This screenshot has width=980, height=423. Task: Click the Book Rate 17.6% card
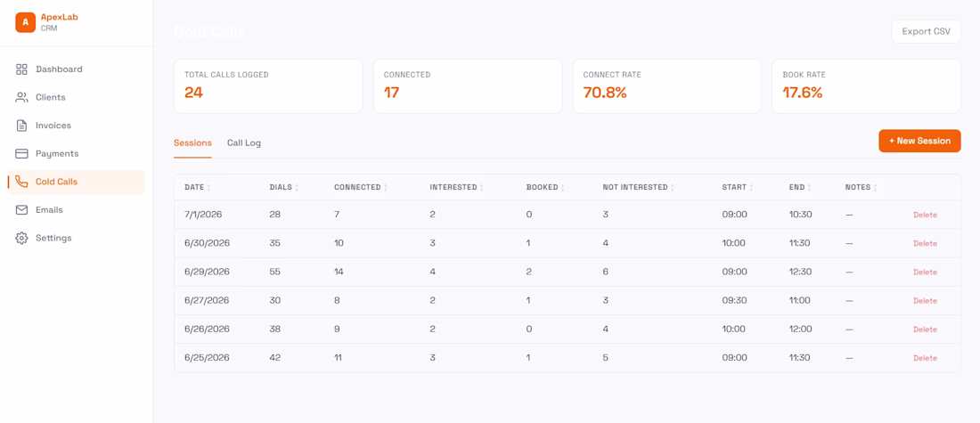[x=866, y=86]
